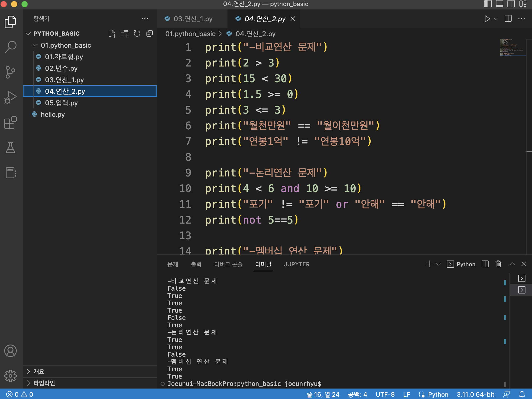The image size is (532, 399).
Task: Open Accounts menu in activity bar
Action: [x=10, y=351]
